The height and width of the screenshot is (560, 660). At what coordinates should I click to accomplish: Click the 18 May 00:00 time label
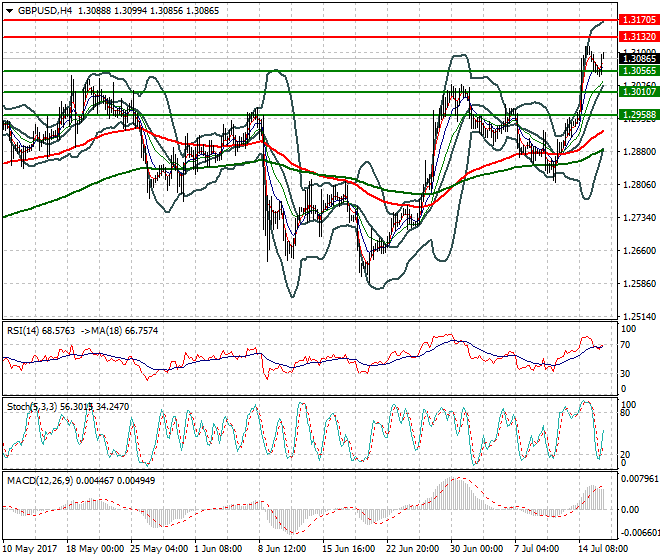(95, 549)
